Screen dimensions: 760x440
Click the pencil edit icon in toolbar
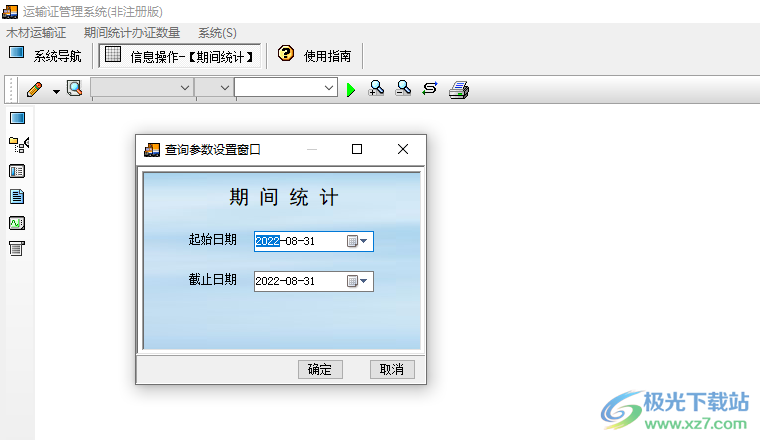pos(34,89)
